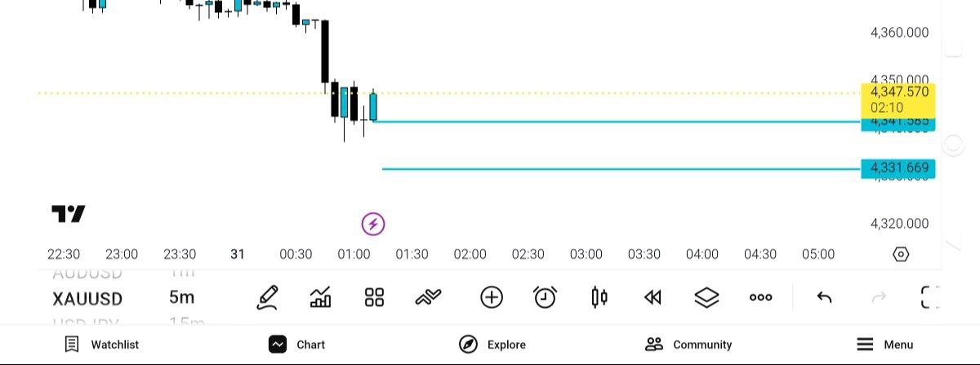Open the chart layout grid icon
The image size is (980, 365).
[x=374, y=297]
